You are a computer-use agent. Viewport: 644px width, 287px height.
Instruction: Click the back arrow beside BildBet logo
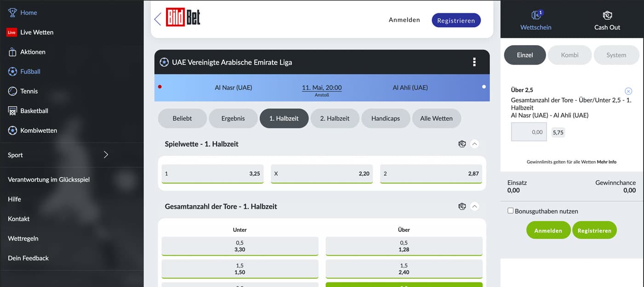[x=158, y=19]
